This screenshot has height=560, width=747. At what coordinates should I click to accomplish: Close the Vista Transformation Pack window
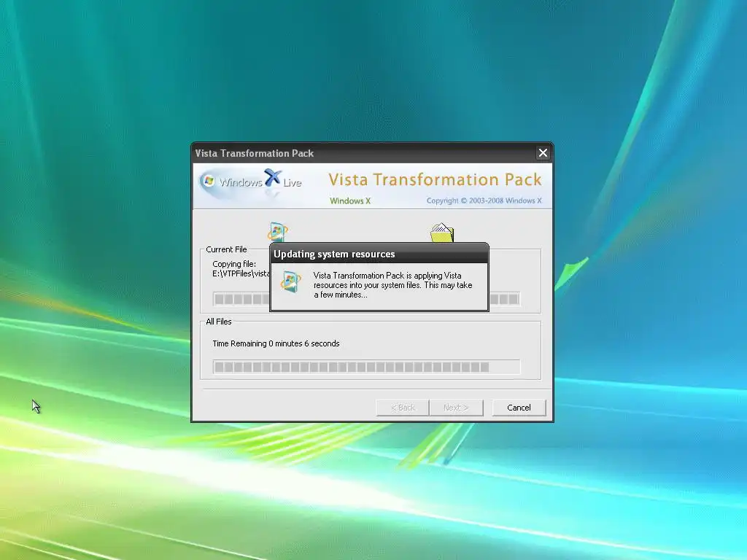point(543,153)
